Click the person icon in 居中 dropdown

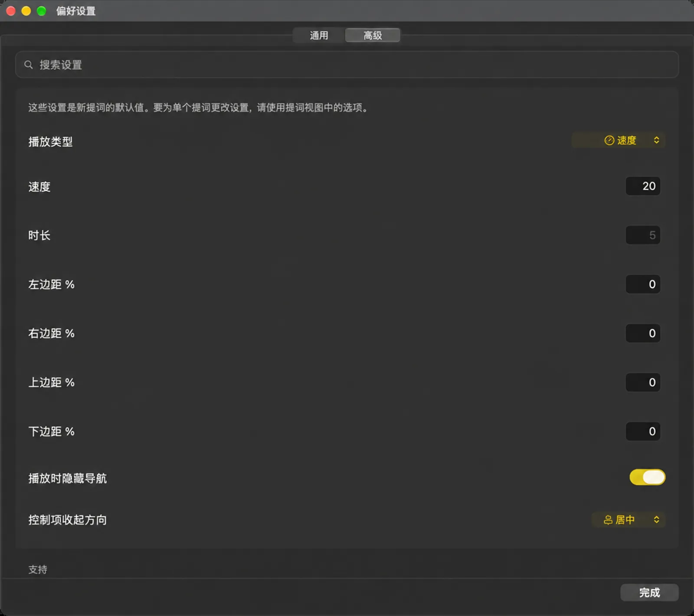click(x=608, y=520)
